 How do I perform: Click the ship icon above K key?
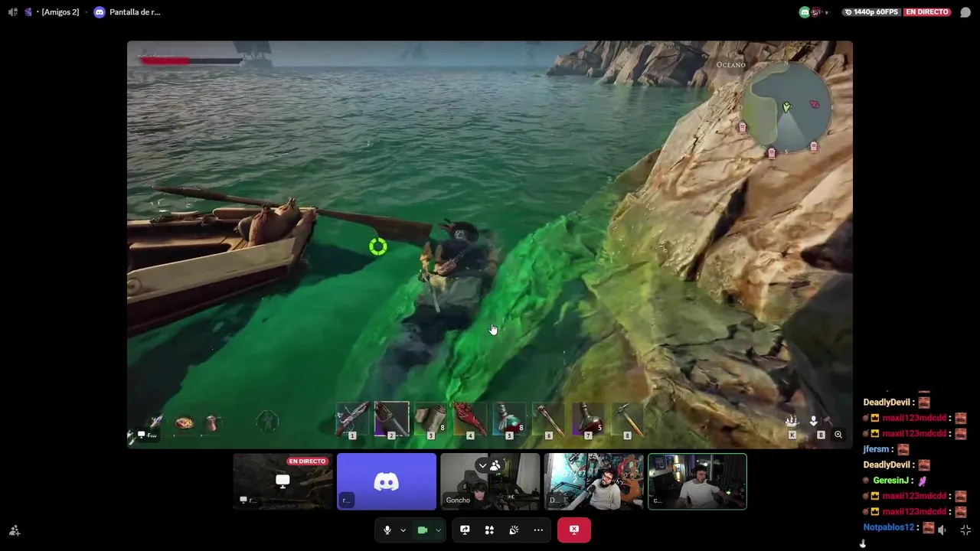tap(792, 420)
